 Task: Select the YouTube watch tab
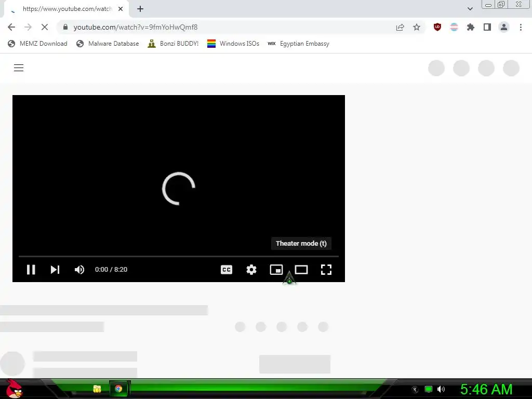click(66, 9)
